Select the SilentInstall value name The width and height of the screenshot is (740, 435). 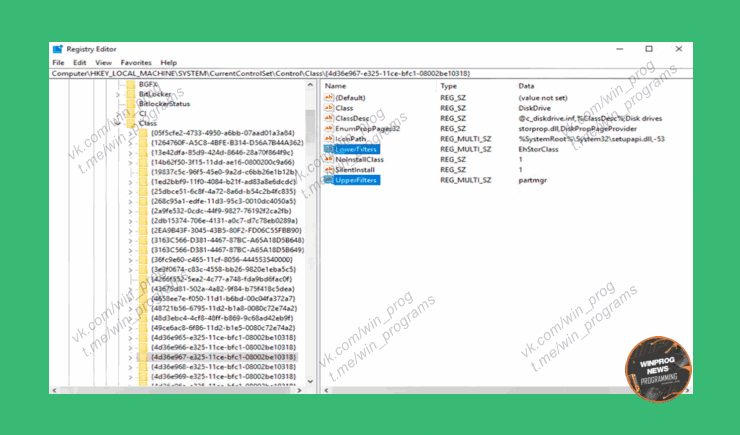tap(355, 170)
